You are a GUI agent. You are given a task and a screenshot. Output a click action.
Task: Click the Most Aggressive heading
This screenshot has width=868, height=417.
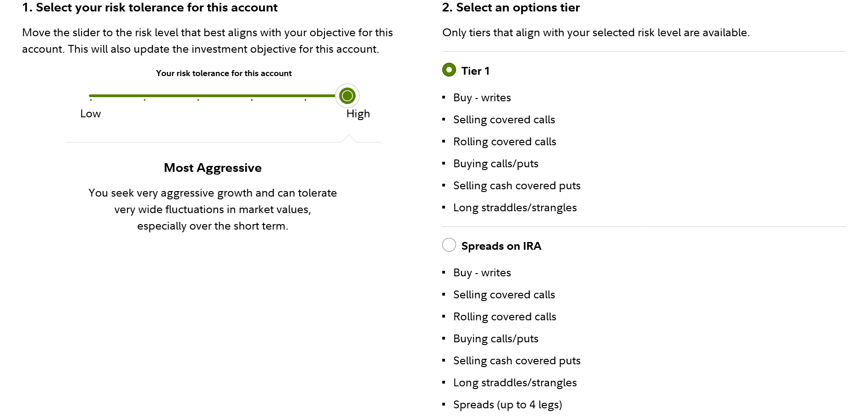213,168
